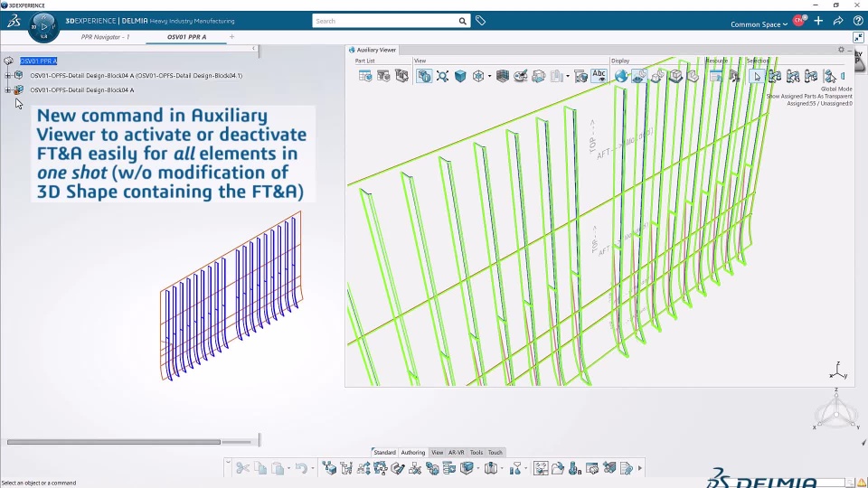Open the 3DEXPERIENCE compass
Viewport: 868px width, 488px height.
click(43, 26)
